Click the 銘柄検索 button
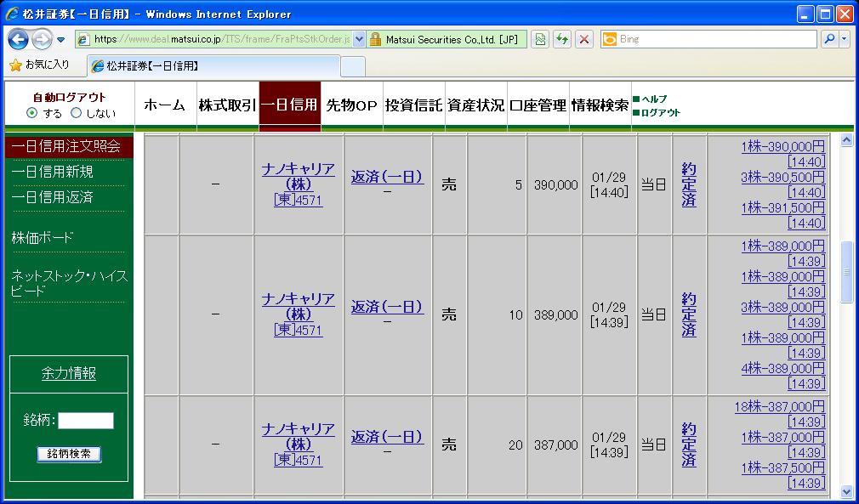The image size is (859, 504). [69, 454]
